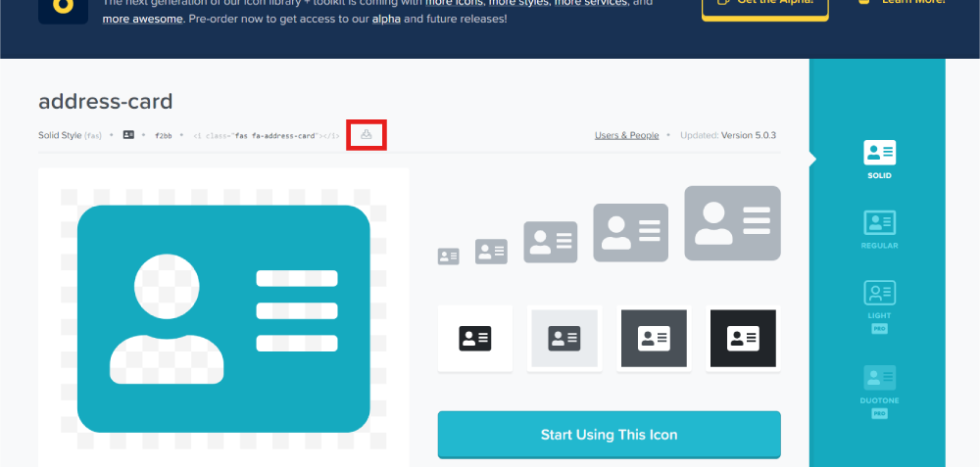Image resolution: width=980 pixels, height=467 pixels.
Task: Follow the 'alpha' link in the banner
Action: [x=386, y=19]
